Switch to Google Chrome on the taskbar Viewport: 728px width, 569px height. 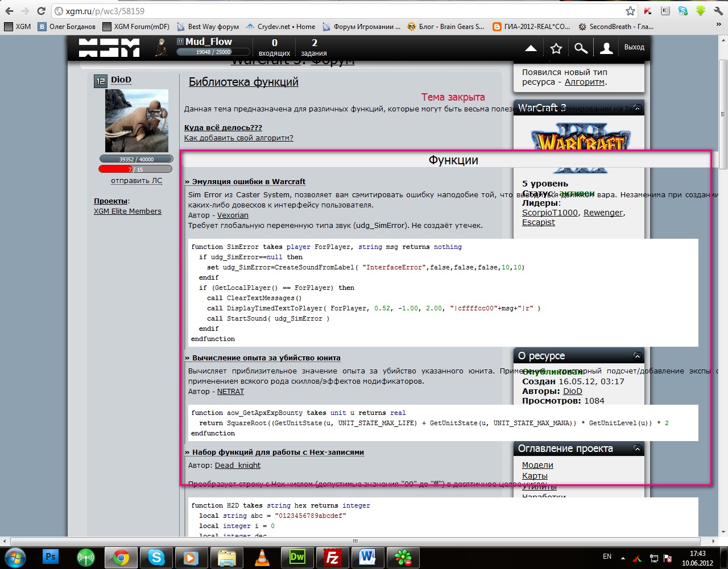tap(121, 557)
